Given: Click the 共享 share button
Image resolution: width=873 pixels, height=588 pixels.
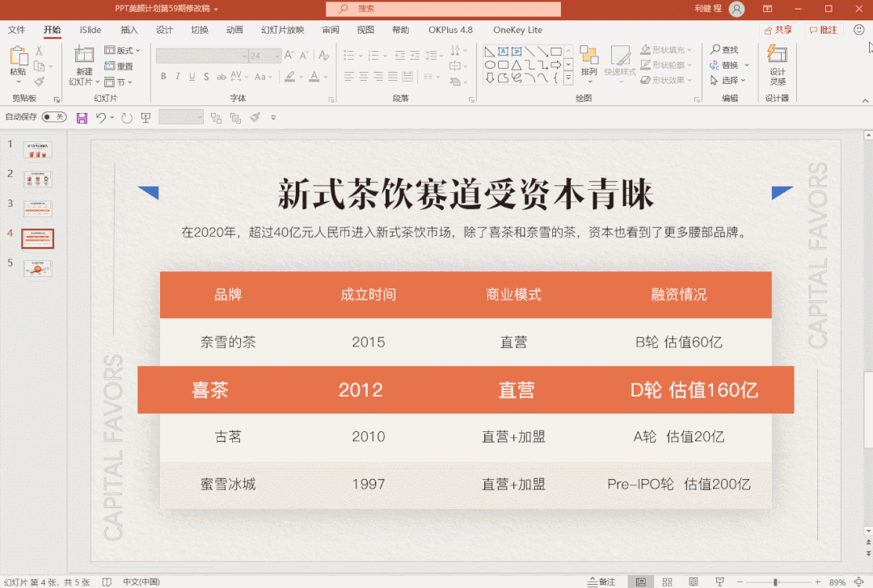Looking at the screenshot, I should pyautogui.click(x=778, y=30).
